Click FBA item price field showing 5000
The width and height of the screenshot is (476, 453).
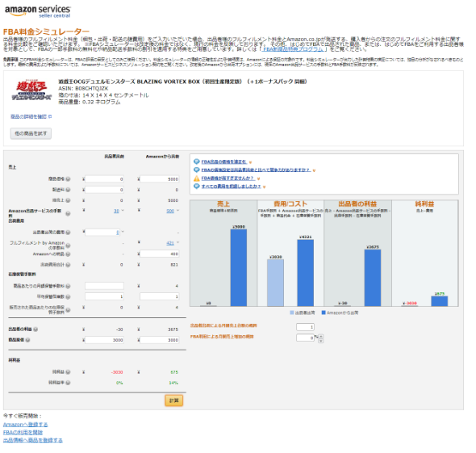pyautogui.click(x=160, y=179)
